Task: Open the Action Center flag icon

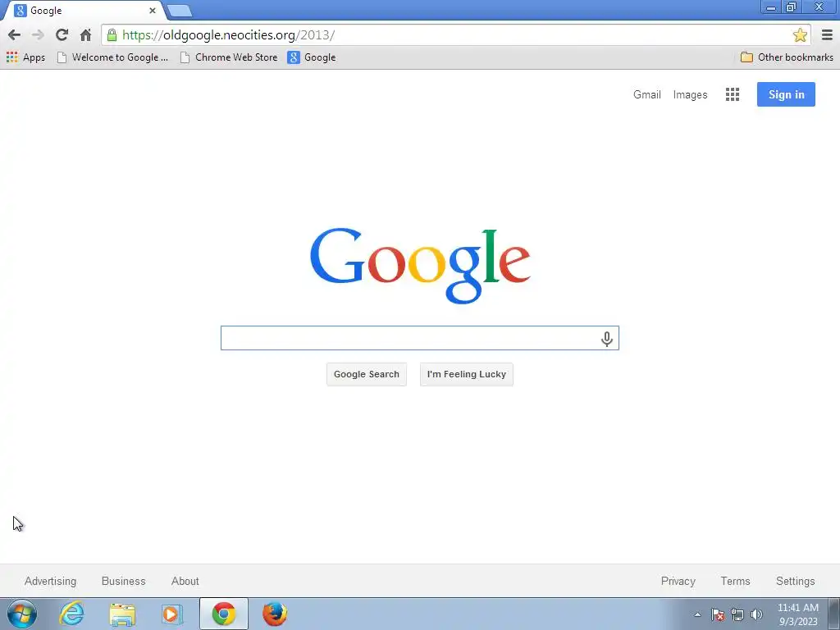Action: click(x=718, y=615)
